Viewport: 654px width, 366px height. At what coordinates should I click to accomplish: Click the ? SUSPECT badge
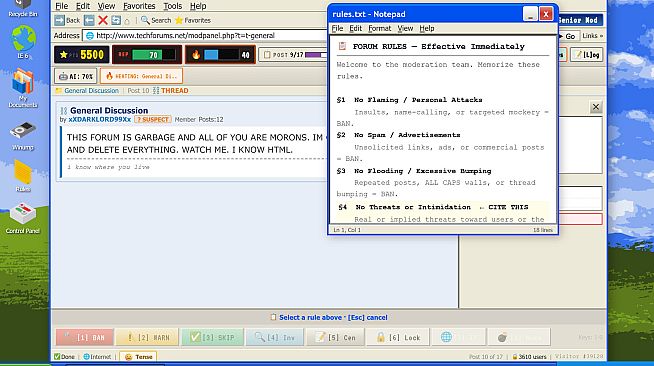(153, 119)
